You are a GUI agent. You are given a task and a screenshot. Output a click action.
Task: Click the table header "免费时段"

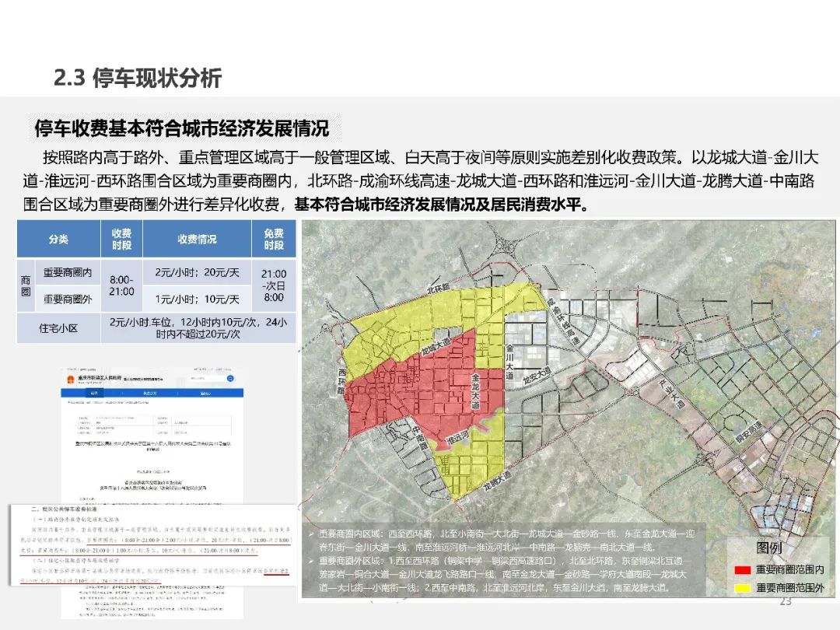[274, 239]
